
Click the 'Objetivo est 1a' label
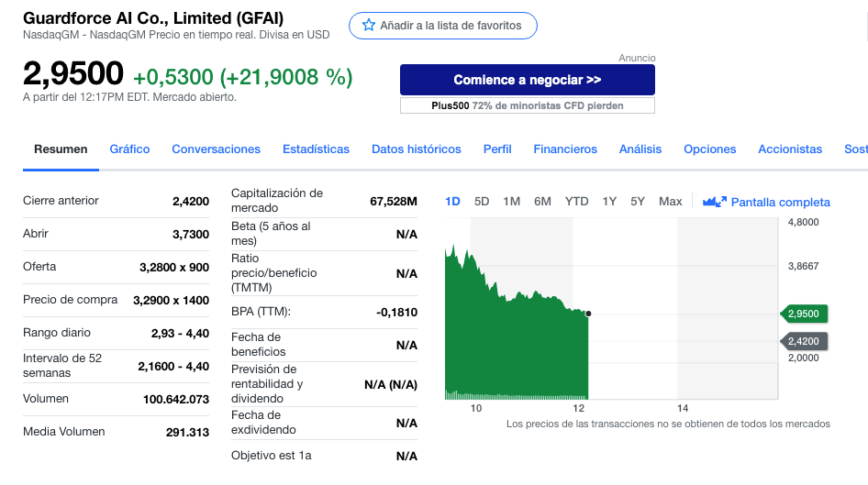(272, 456)
